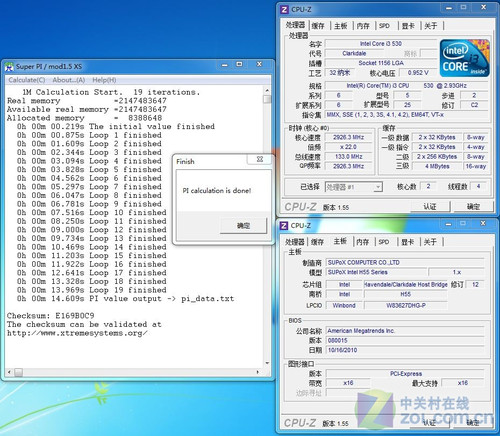
Task: Click the x 22.0 multiplier value
Action: click(x=349, y=147)
